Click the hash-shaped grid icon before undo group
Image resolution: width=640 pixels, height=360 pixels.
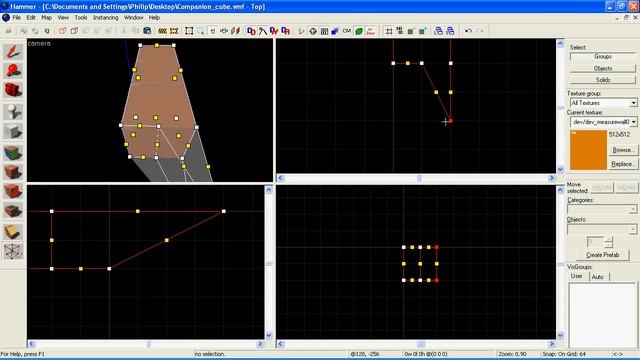point(389,31)
